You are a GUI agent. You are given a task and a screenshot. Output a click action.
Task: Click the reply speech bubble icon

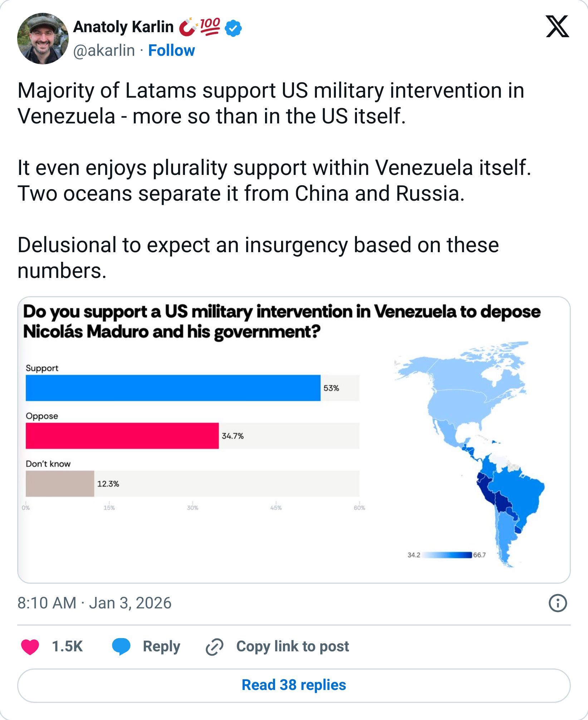tap(121, 647)
